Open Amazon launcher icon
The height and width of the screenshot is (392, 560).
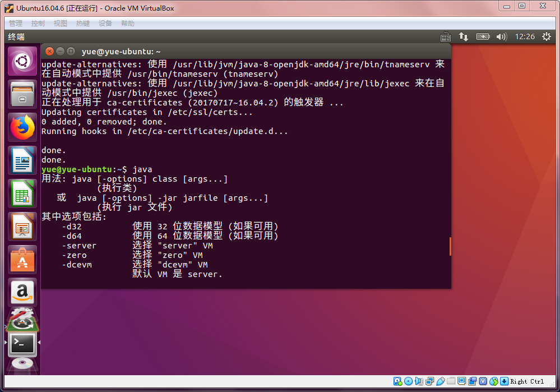click(22, 293)
